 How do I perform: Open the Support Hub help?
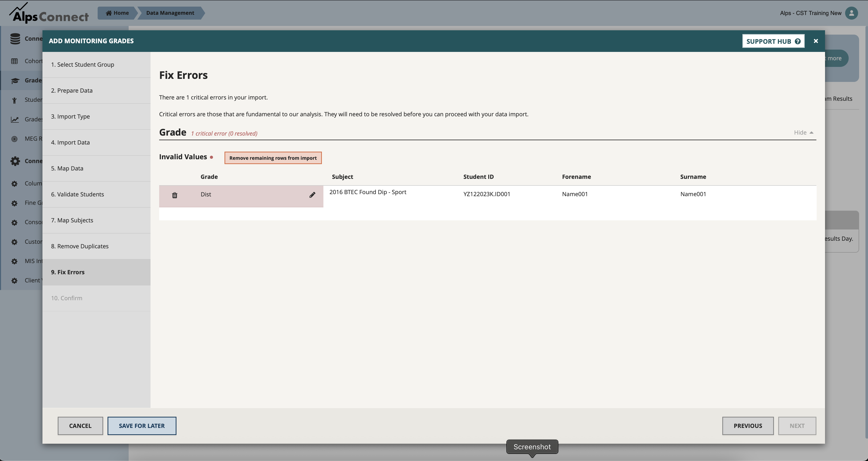pyautogui.click(x=773, y=41)
